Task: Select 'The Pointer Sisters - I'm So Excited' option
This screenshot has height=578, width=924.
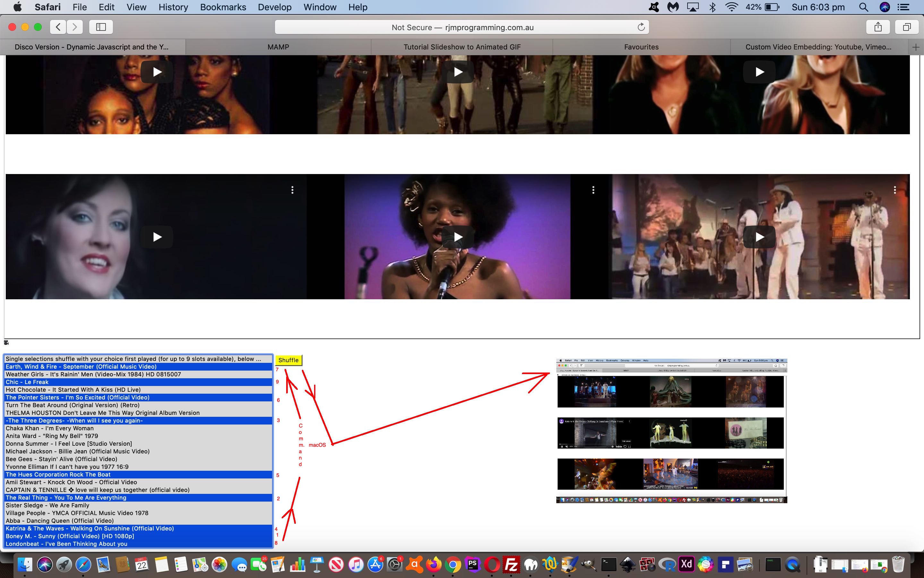Action: [138, 398]
